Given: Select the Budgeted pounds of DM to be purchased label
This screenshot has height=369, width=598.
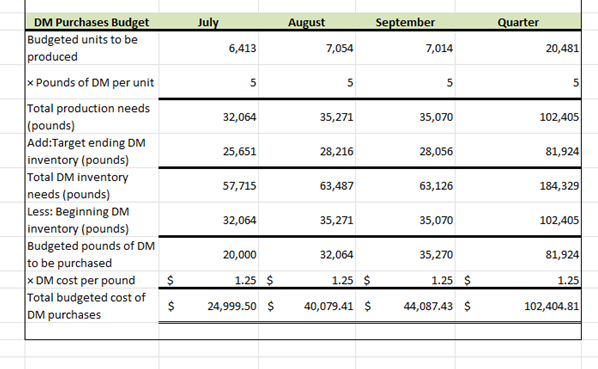Looking at the screenshot, I should [x=92, y=254].
